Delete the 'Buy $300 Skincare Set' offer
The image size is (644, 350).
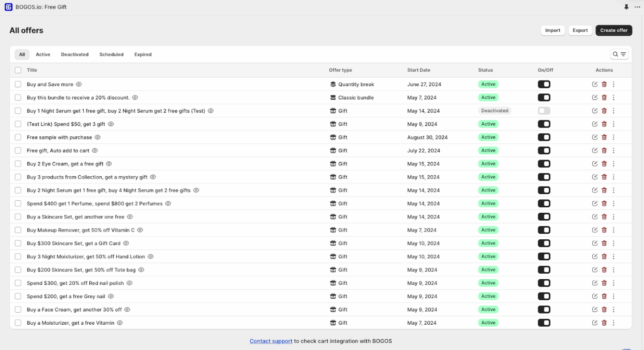604,243
